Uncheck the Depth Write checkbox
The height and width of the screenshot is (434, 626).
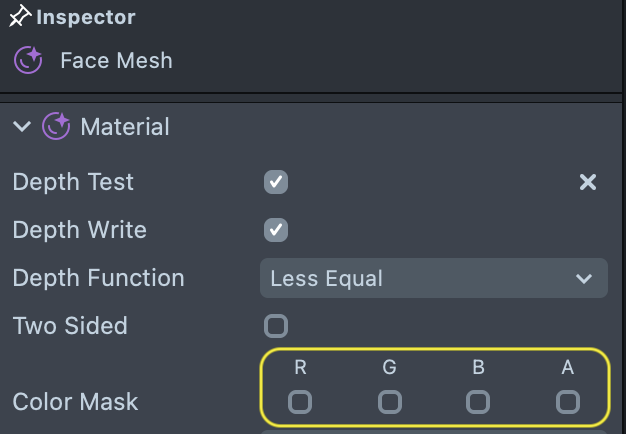point(276,230)
